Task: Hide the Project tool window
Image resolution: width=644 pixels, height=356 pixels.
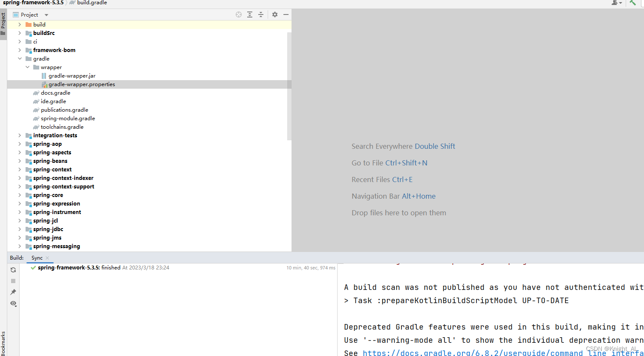Action: coord(286,14)
